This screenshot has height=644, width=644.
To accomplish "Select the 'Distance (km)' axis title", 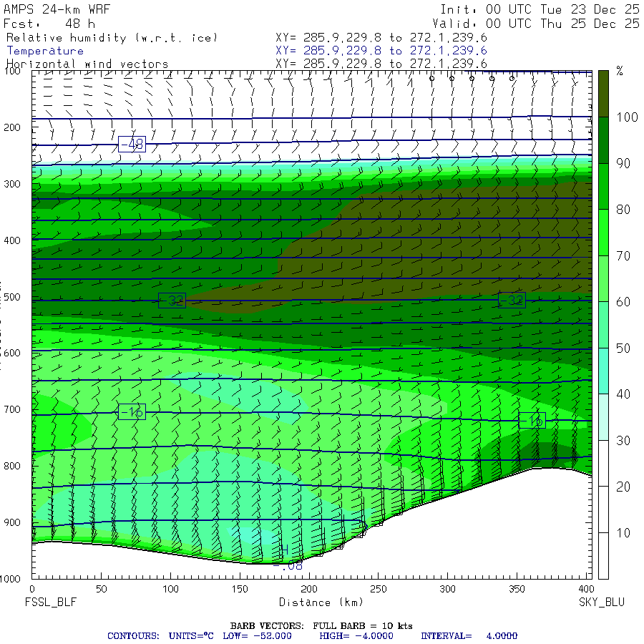I will click(x=321, y=602).
